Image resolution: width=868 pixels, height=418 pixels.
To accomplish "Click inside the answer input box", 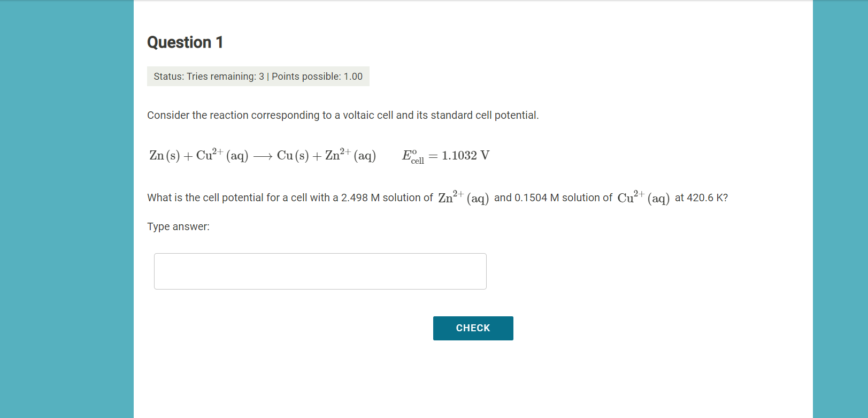I will click(x=320, y=271).
